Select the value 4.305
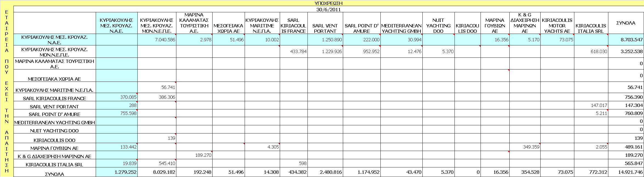Image resolution: width=644 pixels, height=177 pixels. [x=262, y=147]
